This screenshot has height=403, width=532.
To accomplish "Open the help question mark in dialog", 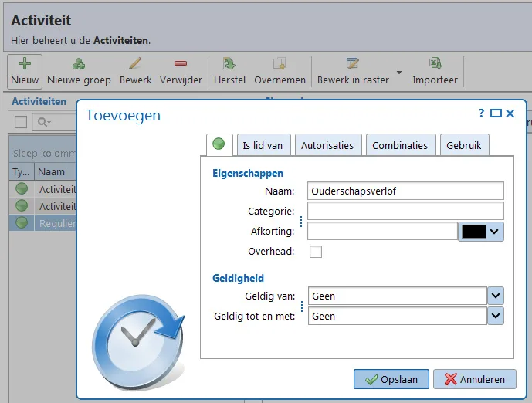I will [481, 113].
